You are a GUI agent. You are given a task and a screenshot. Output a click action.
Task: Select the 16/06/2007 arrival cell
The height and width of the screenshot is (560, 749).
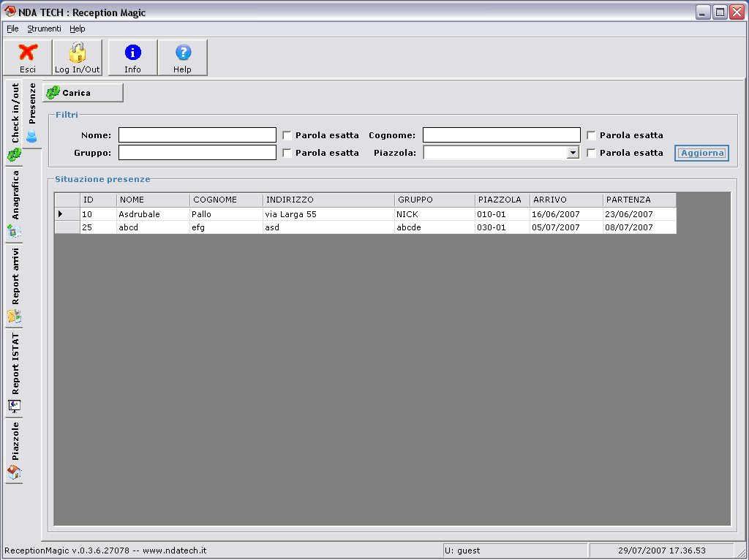coord(567,214)
